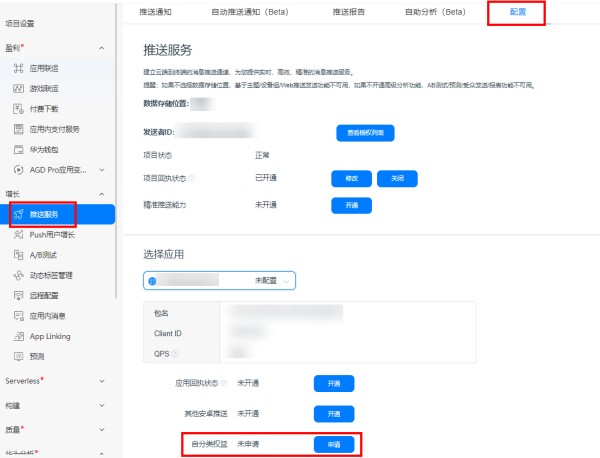Click the 应用内消息 message icon
600x458 pixels.
pyautogui.click(x=18, y=316)
